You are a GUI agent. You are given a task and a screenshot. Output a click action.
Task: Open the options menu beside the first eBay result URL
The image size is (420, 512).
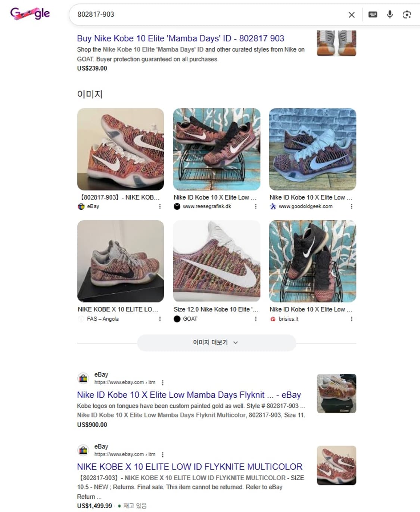162,382
